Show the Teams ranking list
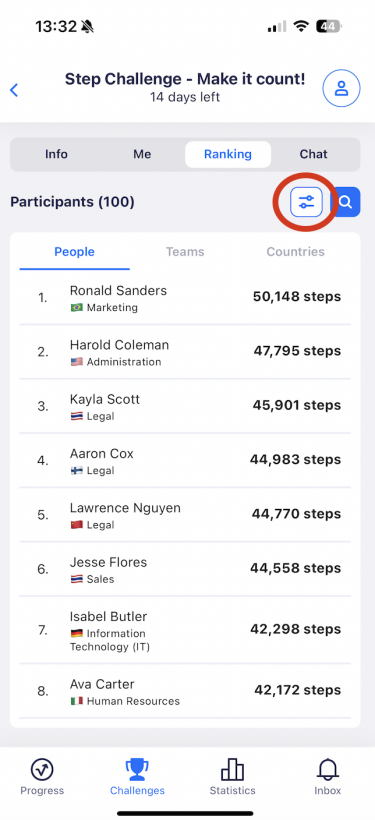 [185, 252]
